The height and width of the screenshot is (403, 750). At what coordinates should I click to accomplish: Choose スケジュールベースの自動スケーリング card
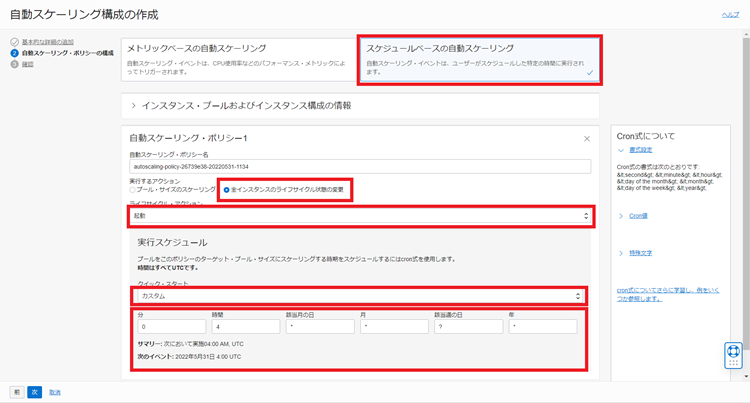480,58
